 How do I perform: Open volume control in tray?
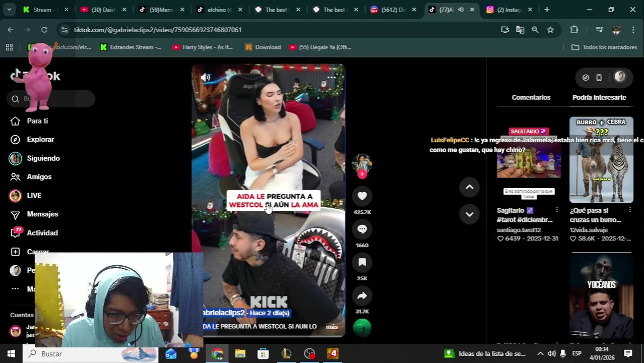(552, 353)
